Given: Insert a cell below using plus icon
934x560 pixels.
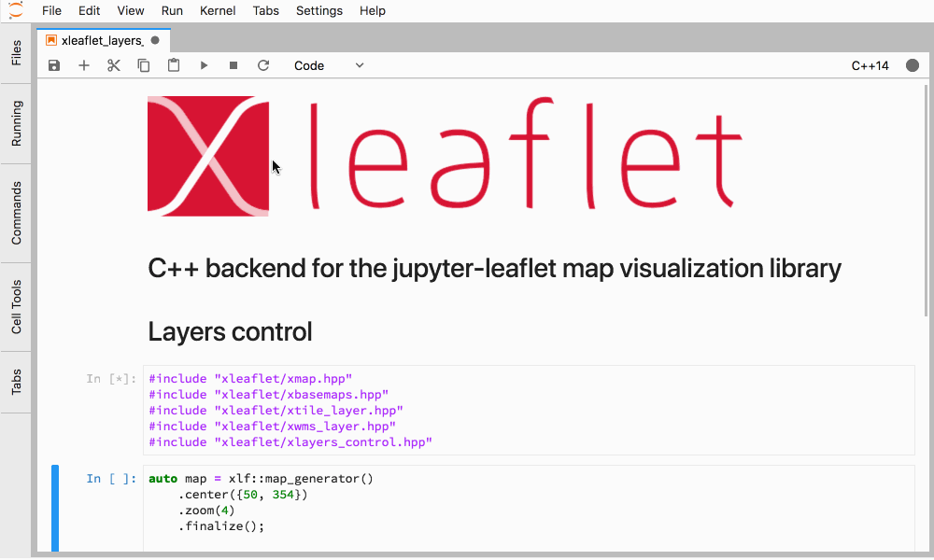Looking at the screenshot, I should coord(84,65).
